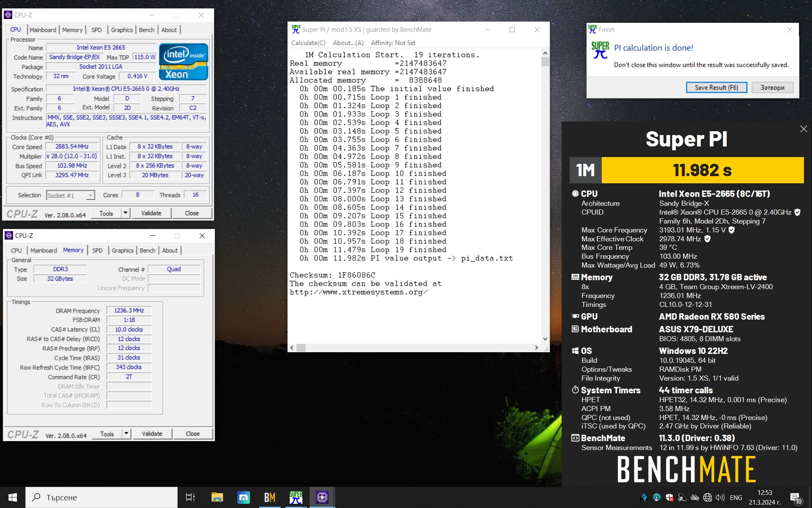Viewport: 812px width, 508px height.
Task: Open the Calculate(C) menu in Super PI
Action: pyautogui.click(x=308, y=43)
